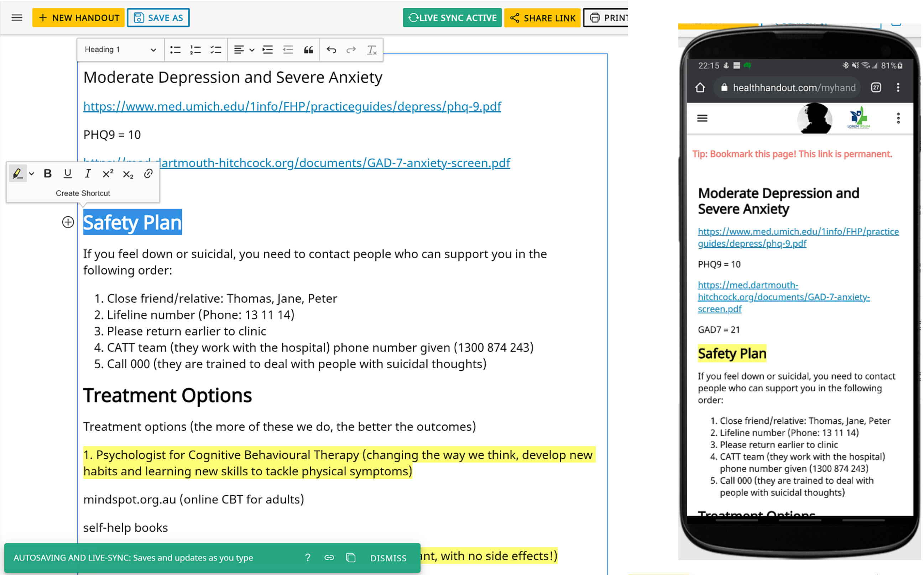The width and height of the screenshot is (924, 575).
Task: Apply highlight marker to selected text
Action: (17, 174)
